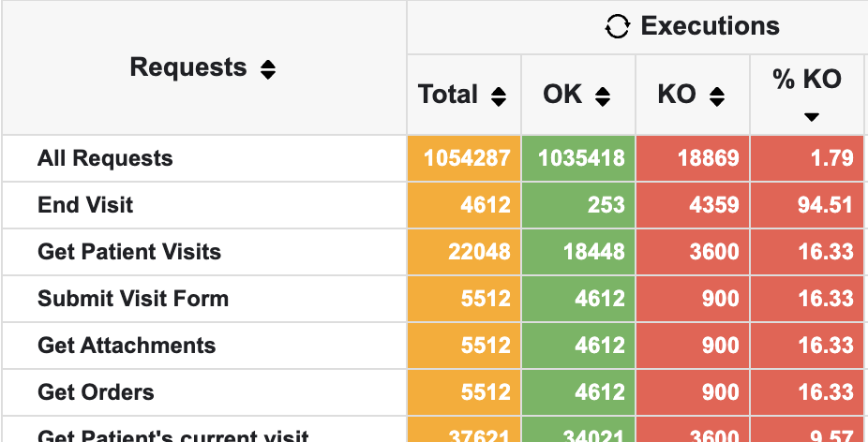Screen dimensions: 868x442
Task: Click the Executions refresh icon
Action: (x=617, y=26)
